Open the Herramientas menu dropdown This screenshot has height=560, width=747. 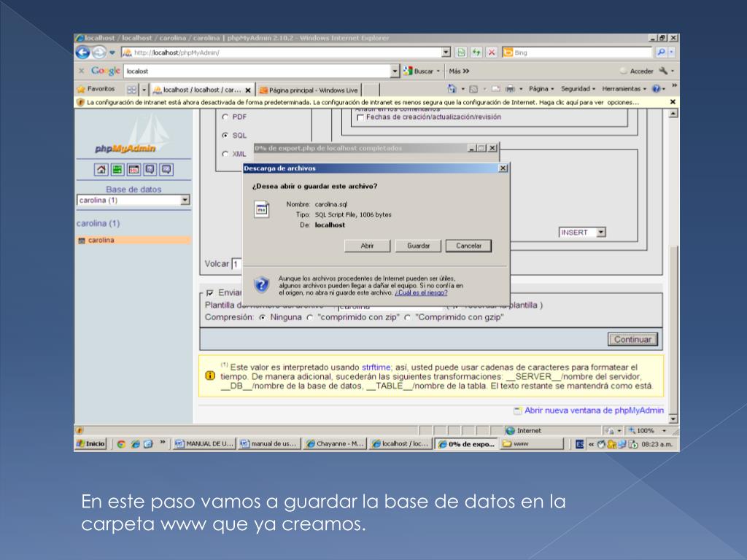624,88
